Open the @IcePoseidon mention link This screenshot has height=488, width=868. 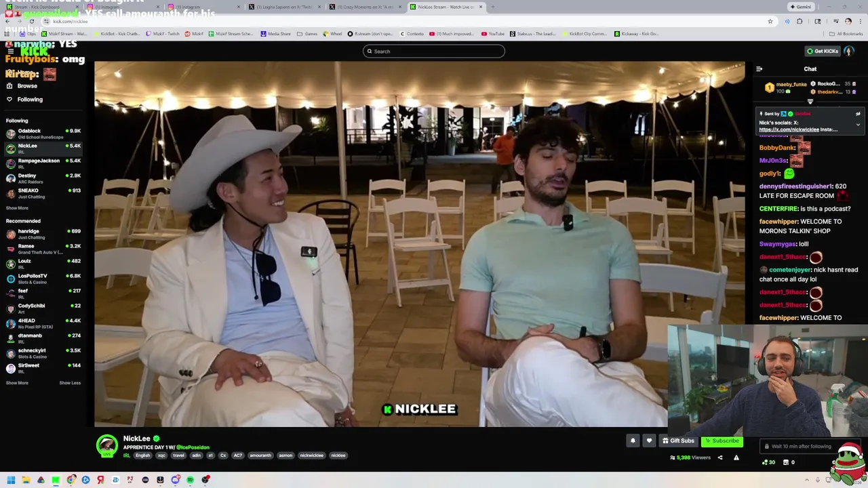click(x=193, y=447)
